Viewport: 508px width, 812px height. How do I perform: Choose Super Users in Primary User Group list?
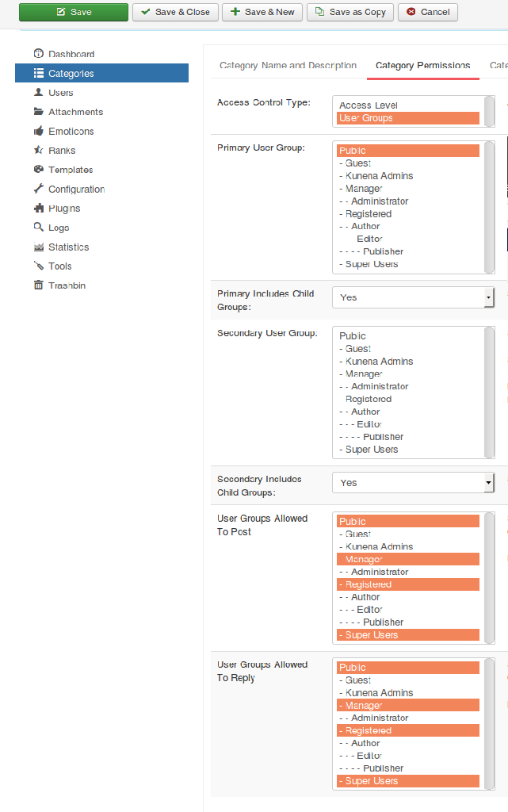(x=372, y=264)
